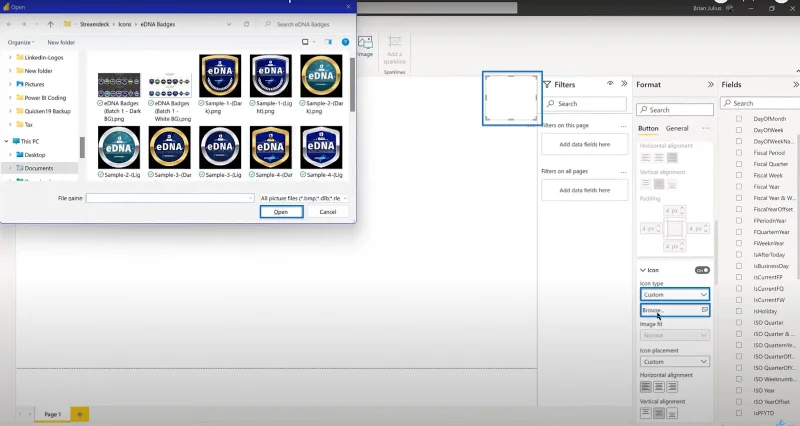Open the Organize menu dropdown

point(21,42)
